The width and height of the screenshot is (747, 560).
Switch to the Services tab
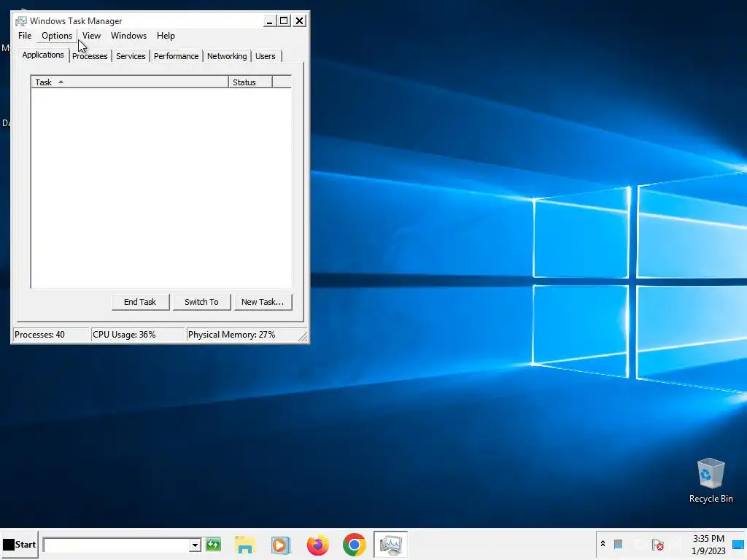click(x=131, y=56)
